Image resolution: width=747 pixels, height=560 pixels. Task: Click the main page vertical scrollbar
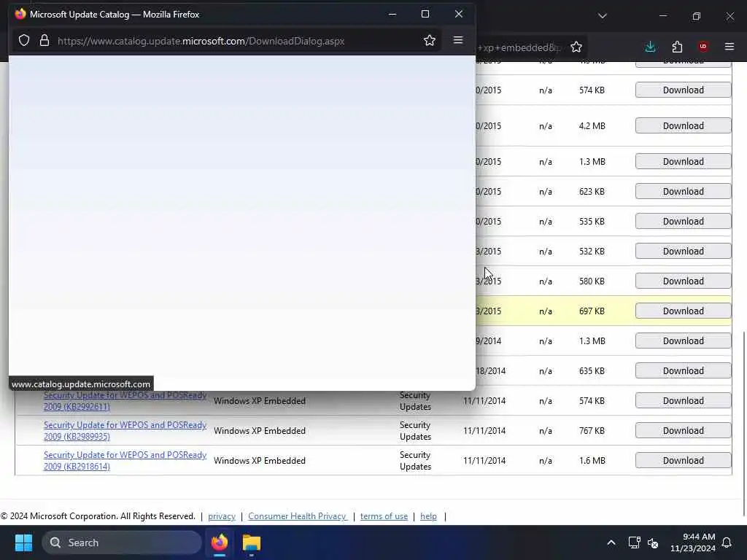(743, 424)
